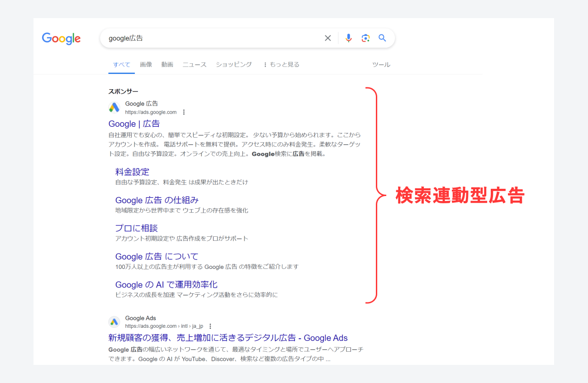Viewport: 588px width, 383px height.
Task: Clear the search box with the X icon
Action: click(328, 38)
